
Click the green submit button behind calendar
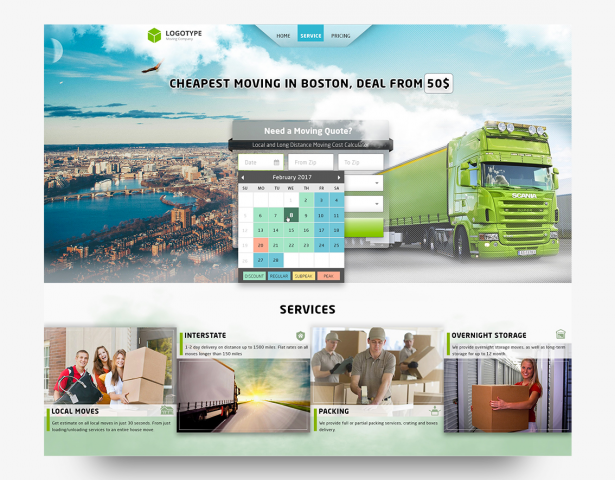click(364, 227)
